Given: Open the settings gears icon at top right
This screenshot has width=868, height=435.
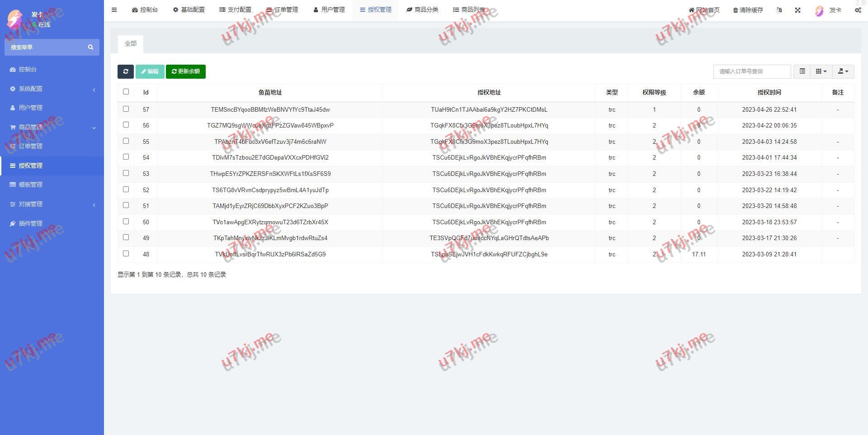Looking at the screenshot, I should coord(858,10).
